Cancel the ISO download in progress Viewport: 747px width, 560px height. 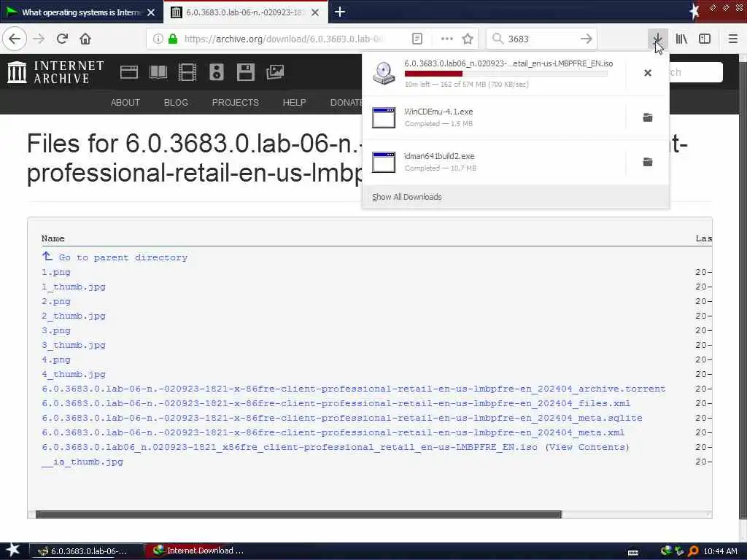click(x=648, y=73)
